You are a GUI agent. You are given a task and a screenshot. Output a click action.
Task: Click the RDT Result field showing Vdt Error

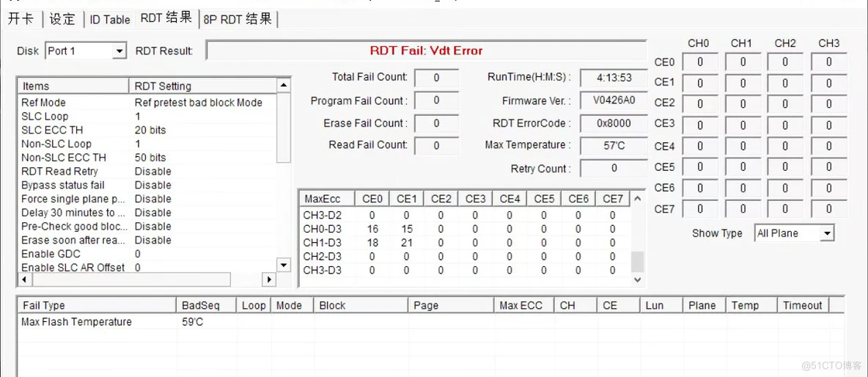point(426,51)
